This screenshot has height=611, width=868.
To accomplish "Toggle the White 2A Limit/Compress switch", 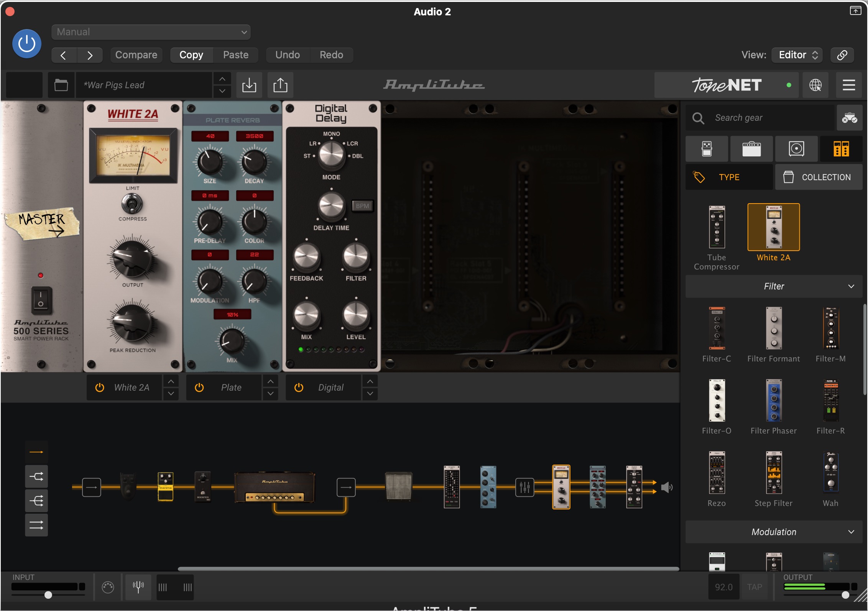I will 132,204.
